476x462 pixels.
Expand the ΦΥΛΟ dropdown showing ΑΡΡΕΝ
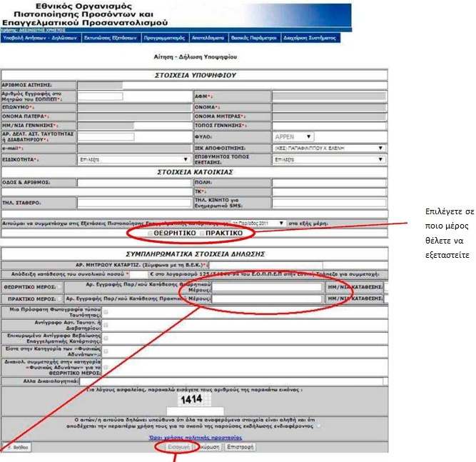click(x=293, y=136)
